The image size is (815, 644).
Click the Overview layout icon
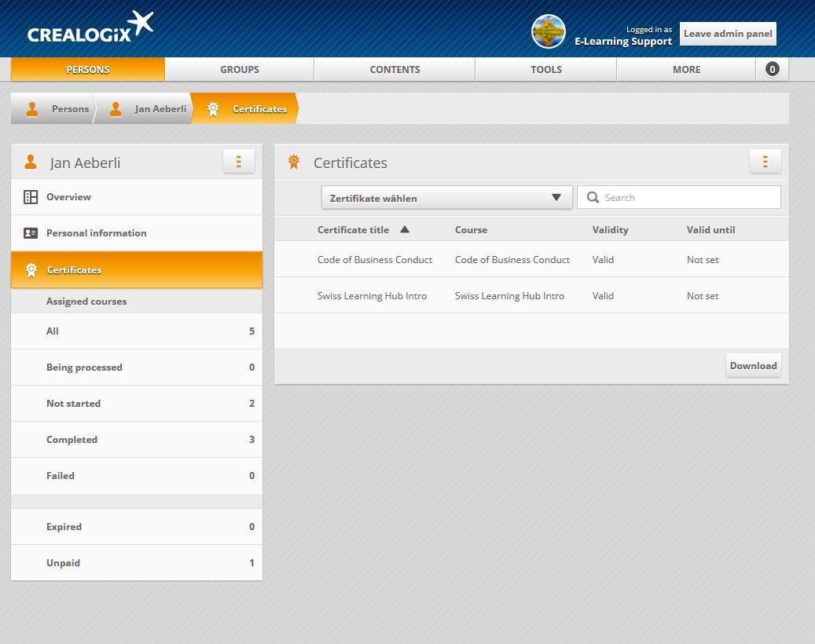(31, 197)
